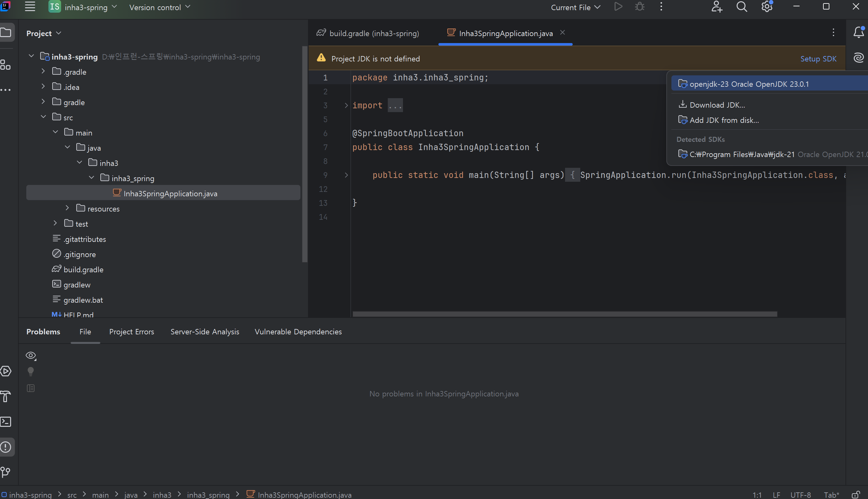This screenshot has height=499, width=868.
Task: Collapse src folder
Action: click(43, 117)
